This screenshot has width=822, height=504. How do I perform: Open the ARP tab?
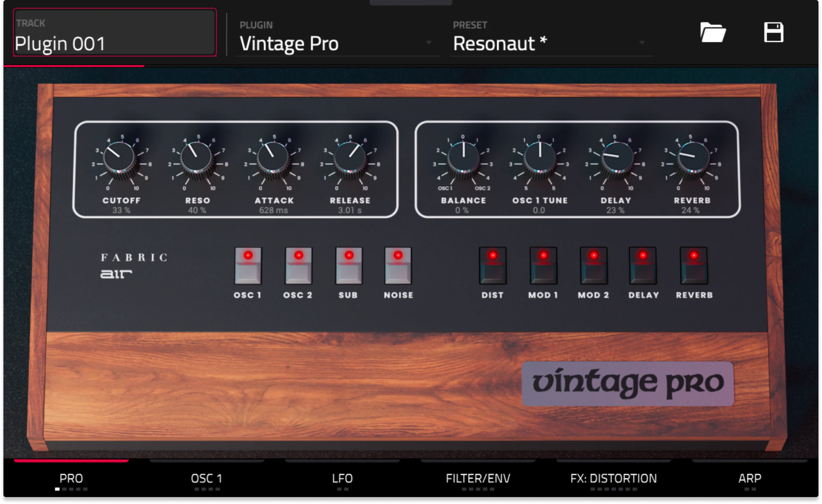(750, 478)
